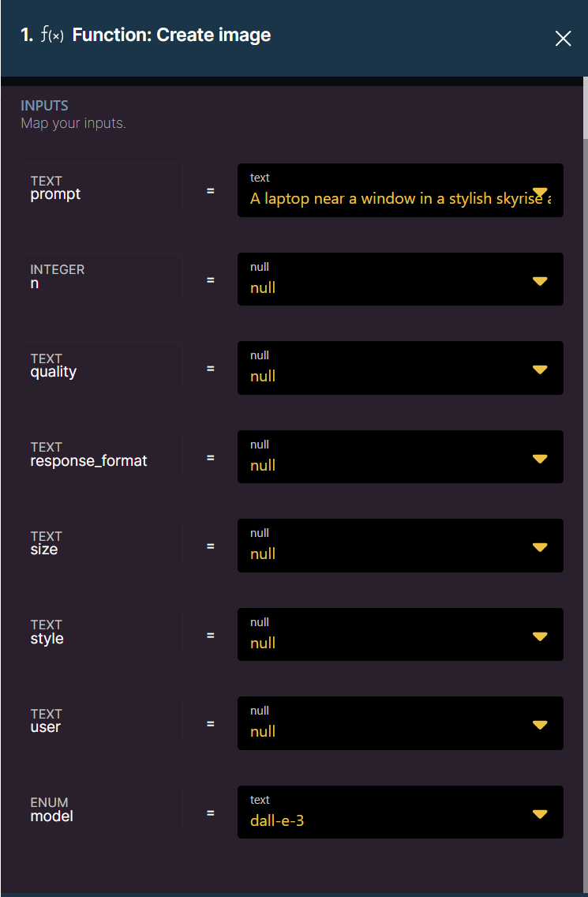Close the Create image function panel

pyautogui.click(x=563, y=39)
